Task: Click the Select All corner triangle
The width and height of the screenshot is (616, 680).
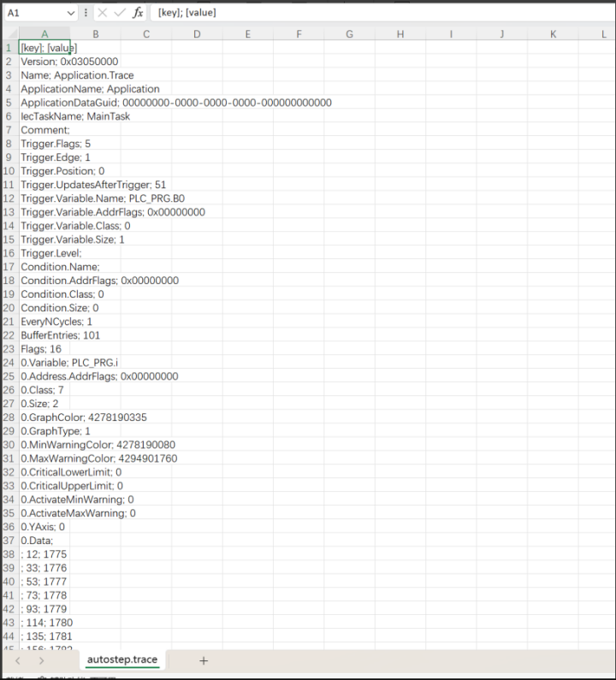Action: [x=9, y=34]
